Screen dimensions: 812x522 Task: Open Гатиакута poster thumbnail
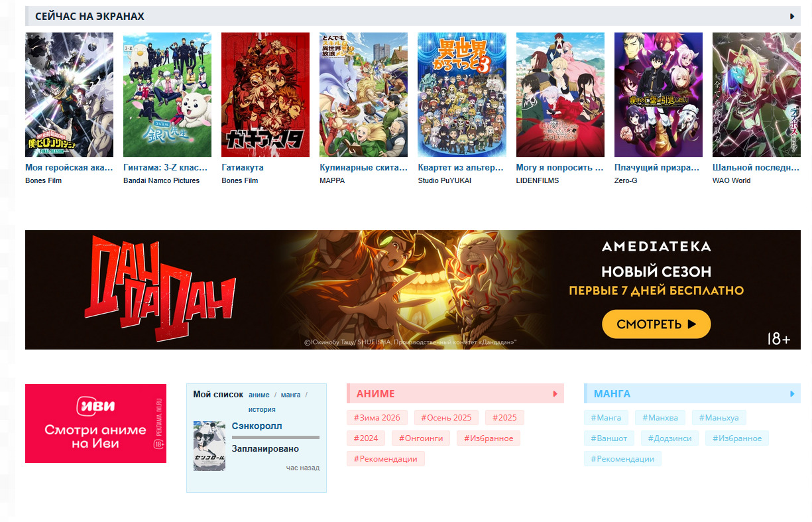pyautogui.click(x=265, y=95)
